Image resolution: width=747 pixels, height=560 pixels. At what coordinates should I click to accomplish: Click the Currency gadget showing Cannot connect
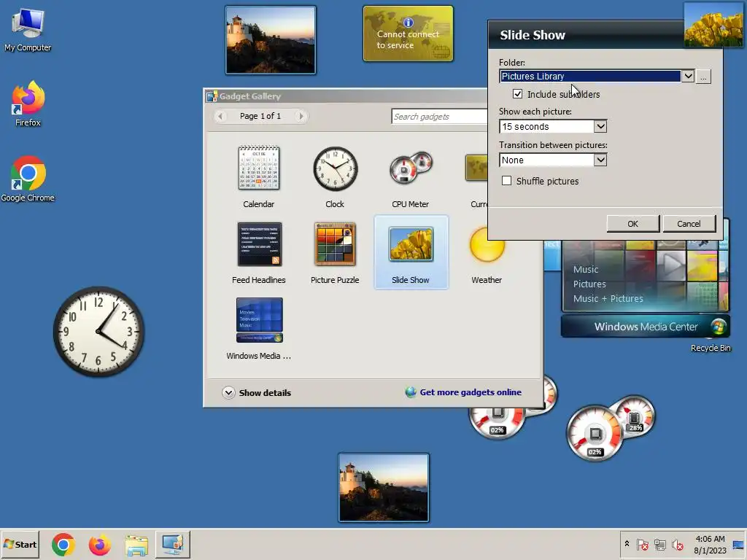pos(409,34)
